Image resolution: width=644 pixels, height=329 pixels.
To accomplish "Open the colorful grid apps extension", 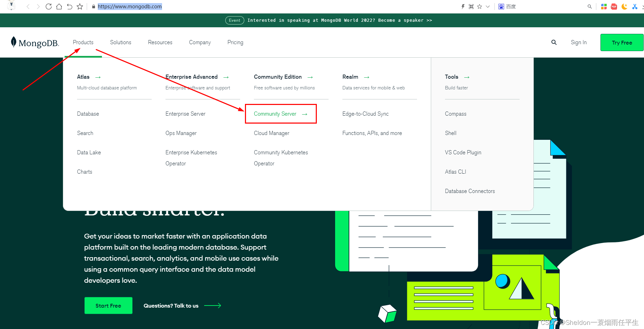I will tap(604, 7).
